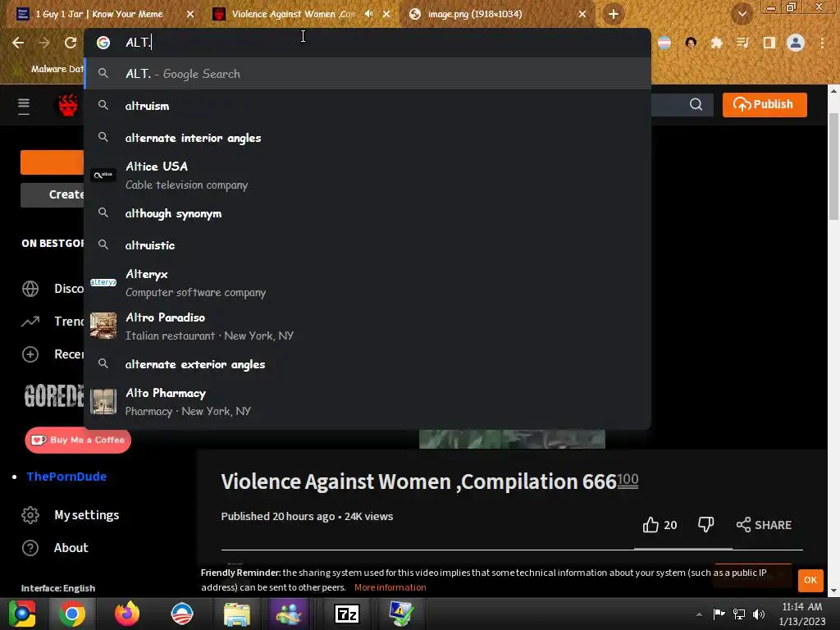Close the image.png tab

tap(582, 15)
